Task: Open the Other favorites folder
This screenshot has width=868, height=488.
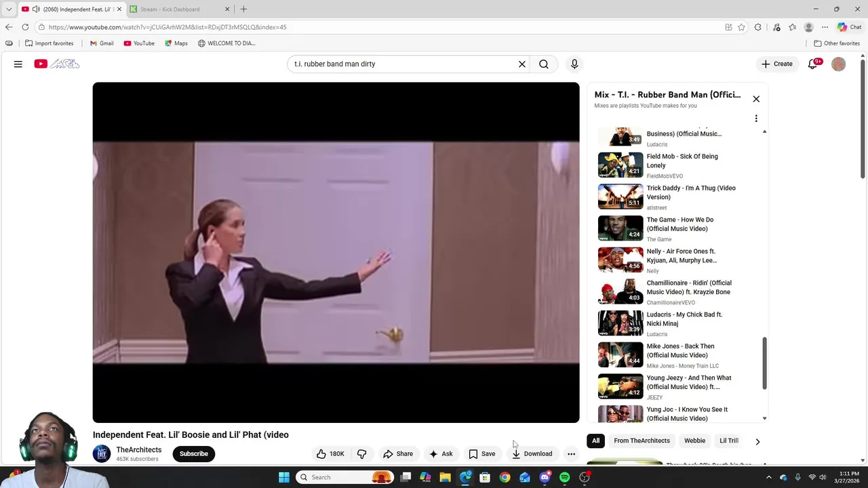Action: click(837, 43)
